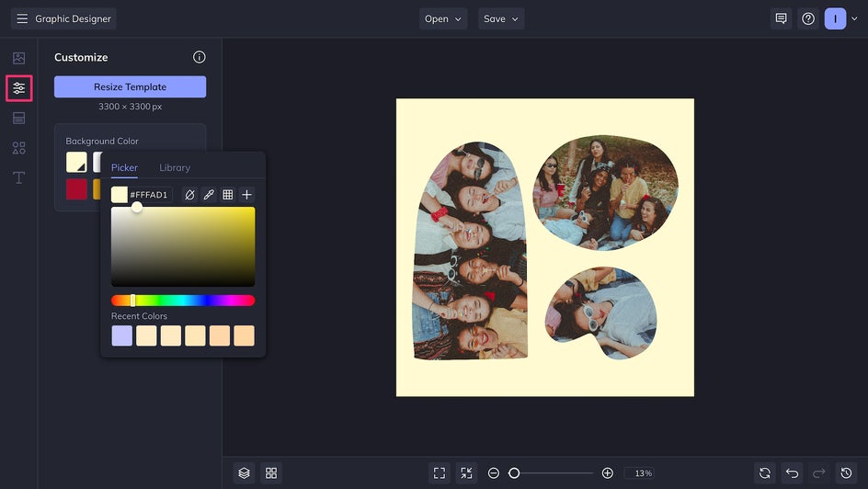
Task: Open the Layers panel icon
Action: [245, 473]
